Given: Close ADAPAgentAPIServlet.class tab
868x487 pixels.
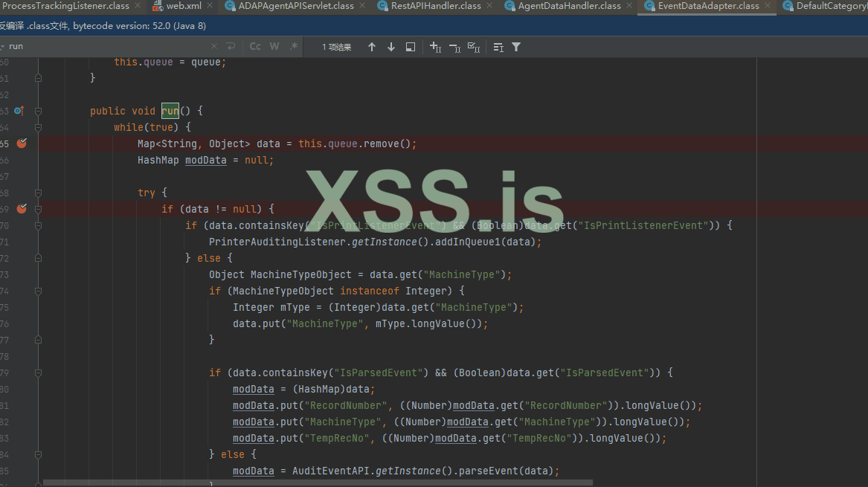Looking at the screenshot, I should point(362,5).
